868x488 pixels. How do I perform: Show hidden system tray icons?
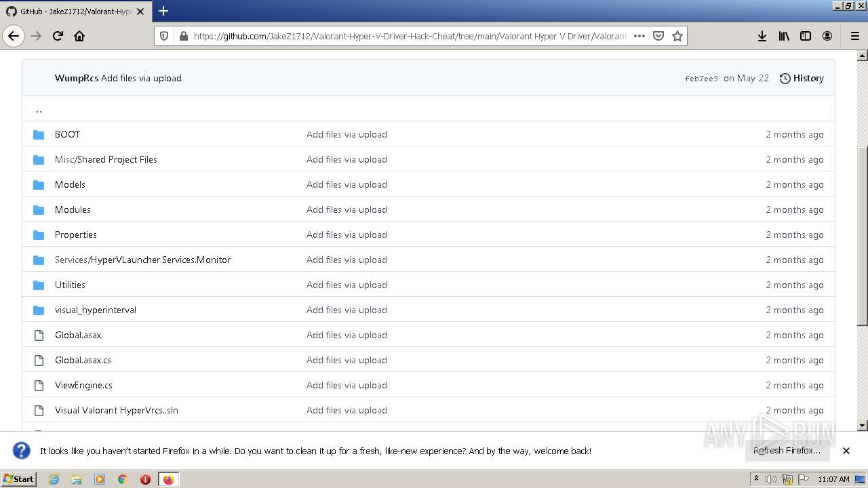(756, 479)
